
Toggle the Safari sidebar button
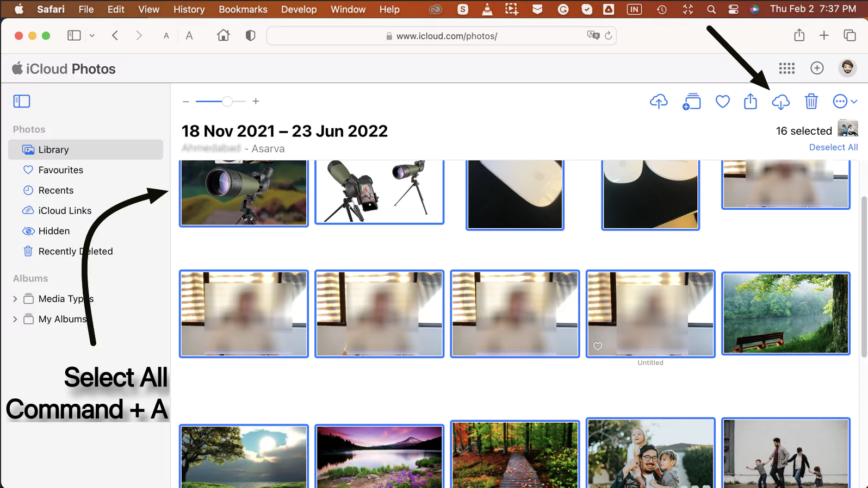[x=74, y=35]
